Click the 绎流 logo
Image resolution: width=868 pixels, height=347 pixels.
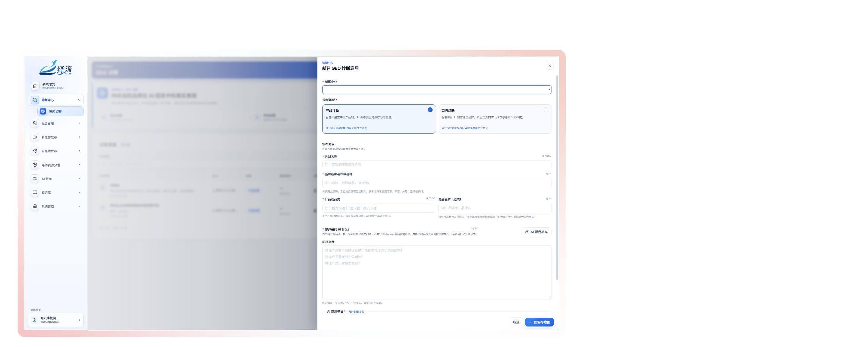pos(56,68)
